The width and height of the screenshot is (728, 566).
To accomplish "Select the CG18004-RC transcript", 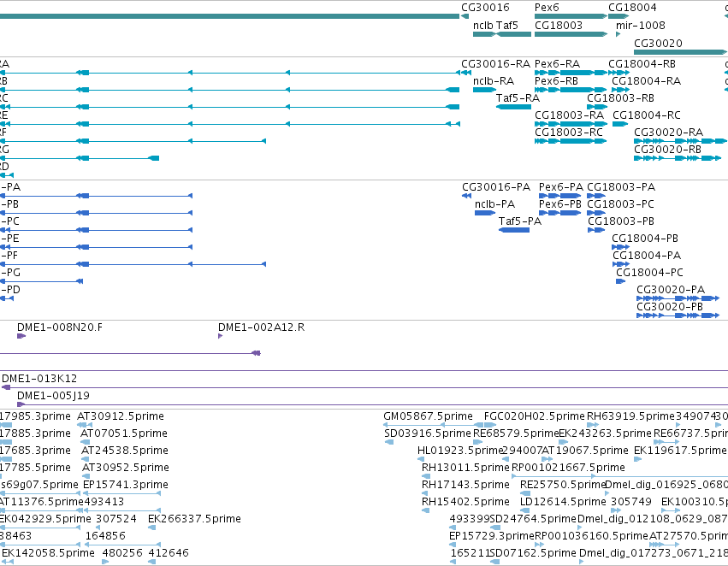I will (647, 115).
